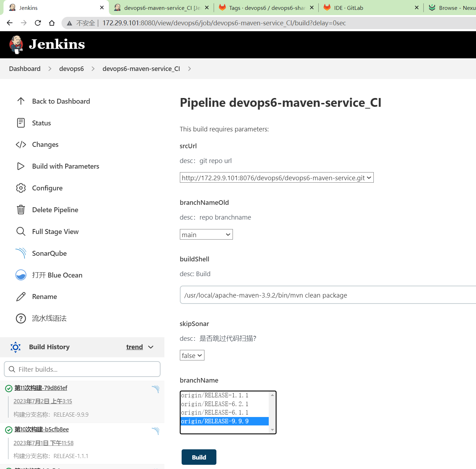Click the SonarQube wave icon in the sidebar
Screen dimensions: 476x469
pos(21,253)
